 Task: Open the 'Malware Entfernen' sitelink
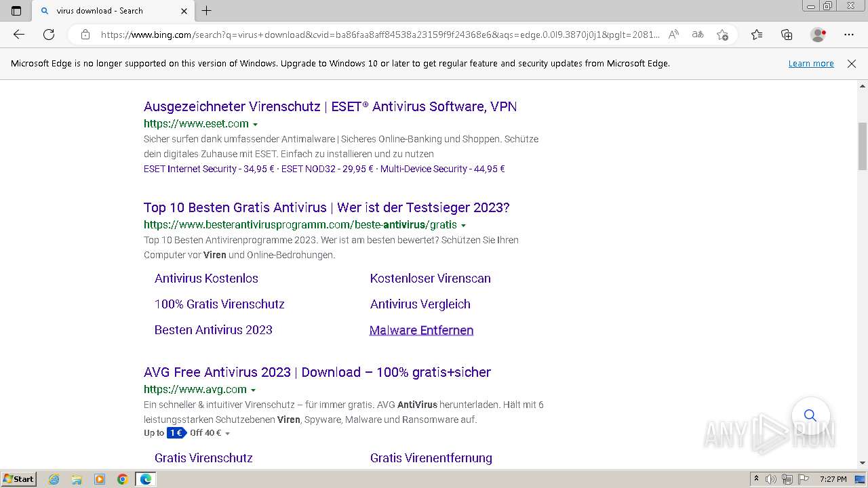[421, 330]
